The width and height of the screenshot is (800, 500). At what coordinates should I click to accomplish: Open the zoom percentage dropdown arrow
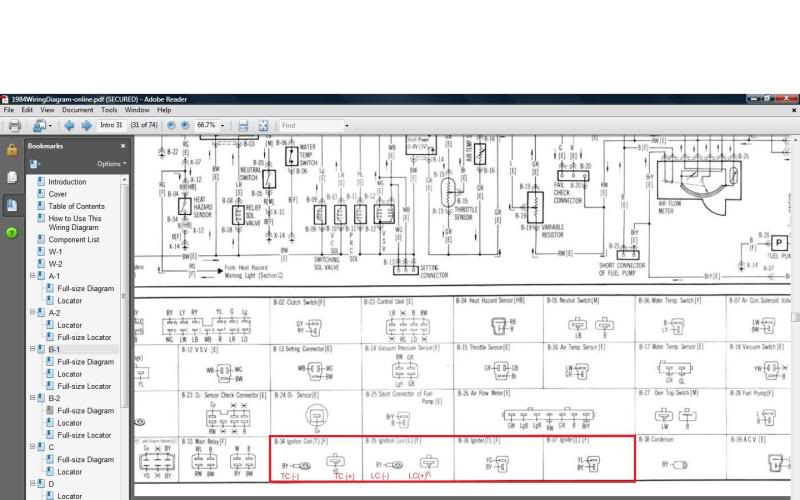point(222,126)
